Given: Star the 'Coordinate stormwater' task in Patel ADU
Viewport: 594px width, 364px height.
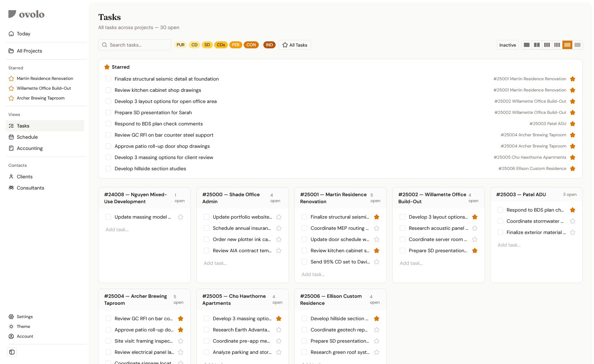Looking at the screenshot, I should [572, 221].
